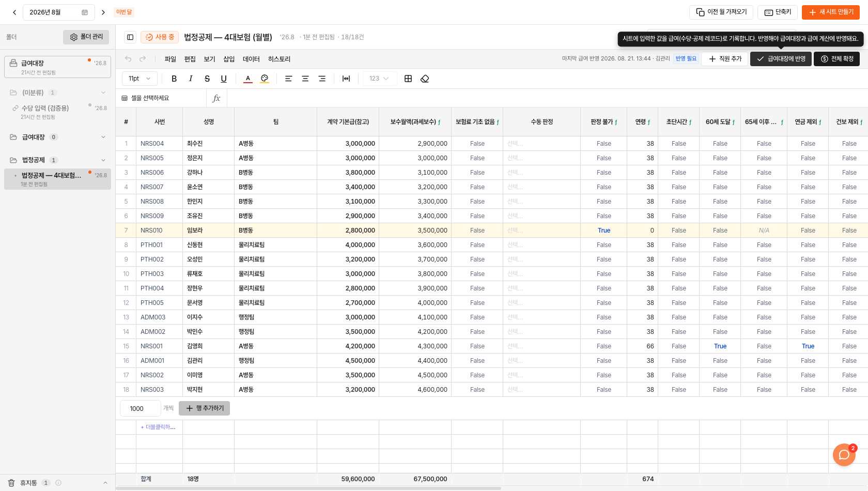
Task: Clear formatting with eraser icon
Action: 425,79
